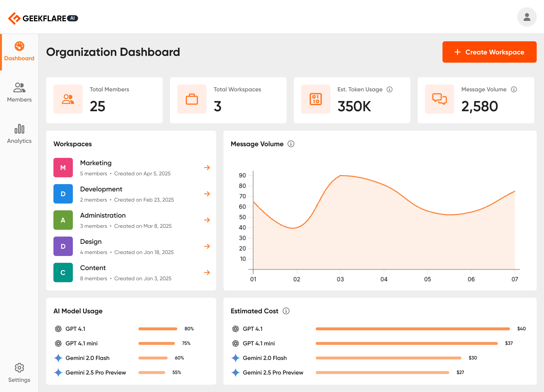Click the token usage info tooltip icon

pyautogui.click(x=390, y=89)
